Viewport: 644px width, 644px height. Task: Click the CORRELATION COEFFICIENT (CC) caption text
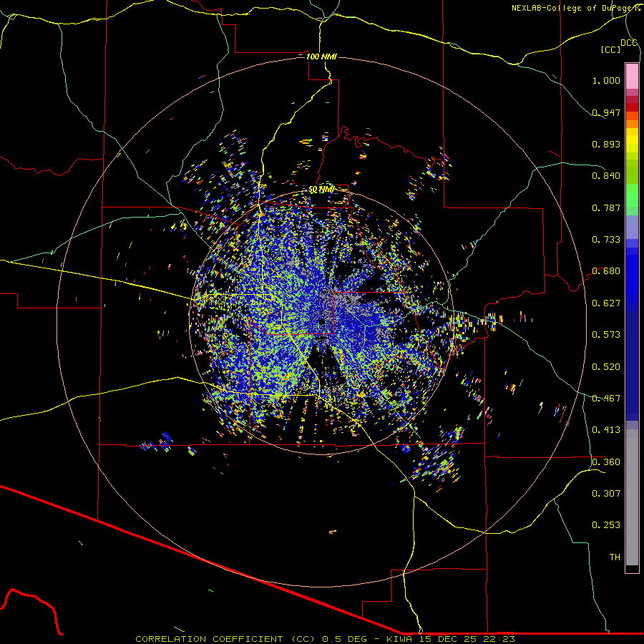pyautogui.click(x=225, y=639)
